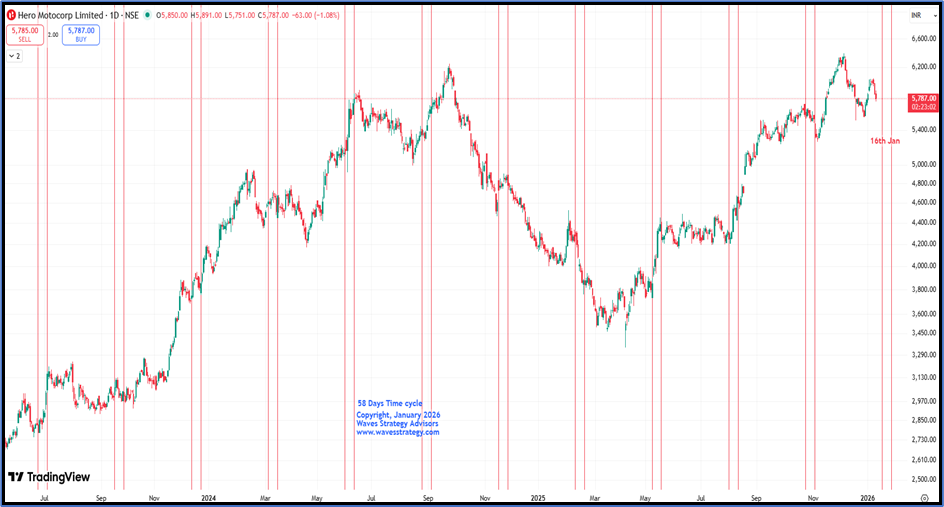Click the 4,000.00 price axis label
The width and height of the screenshot is (944, 507).
coord(924,266)
